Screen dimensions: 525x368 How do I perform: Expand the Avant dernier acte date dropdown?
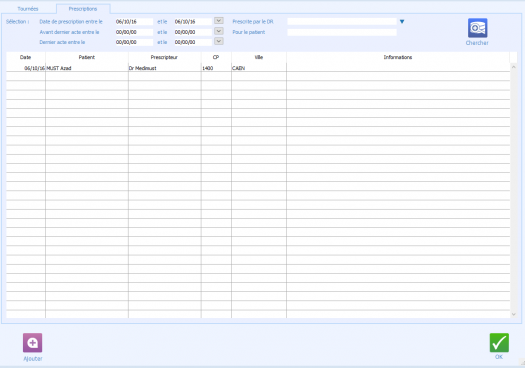click(219, 31)
